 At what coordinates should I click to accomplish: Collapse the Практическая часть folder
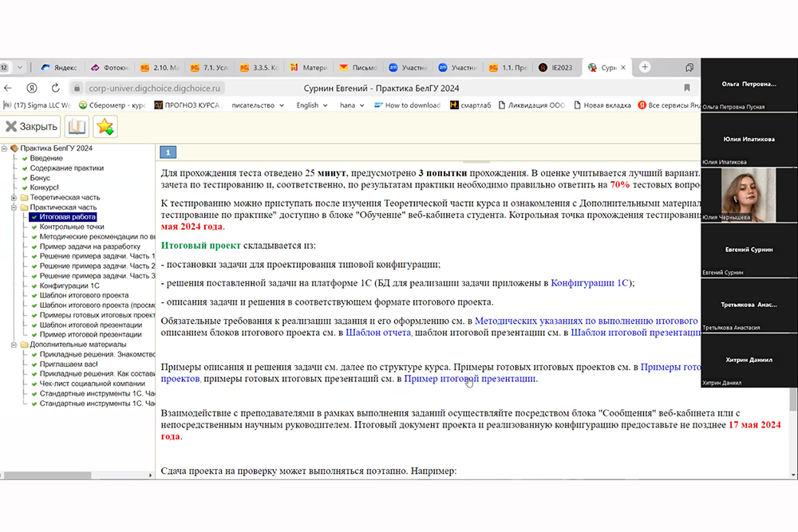coord(14,207)
